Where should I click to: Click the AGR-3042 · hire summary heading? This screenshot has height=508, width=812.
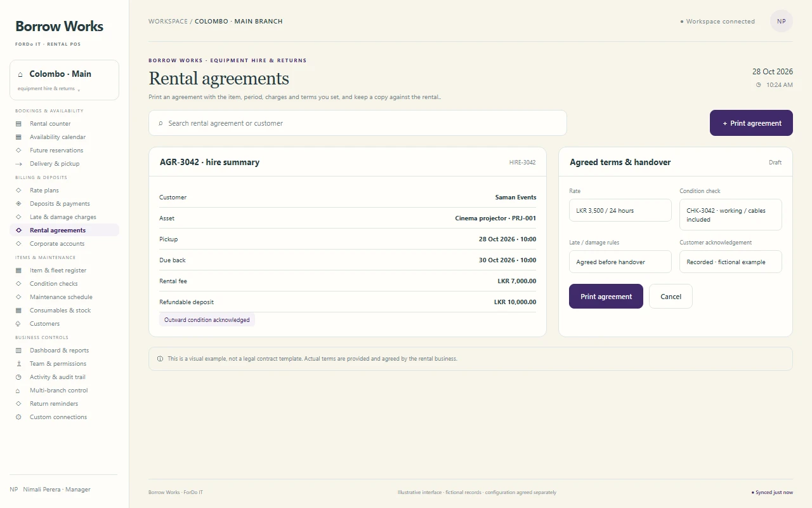(209, 162)
